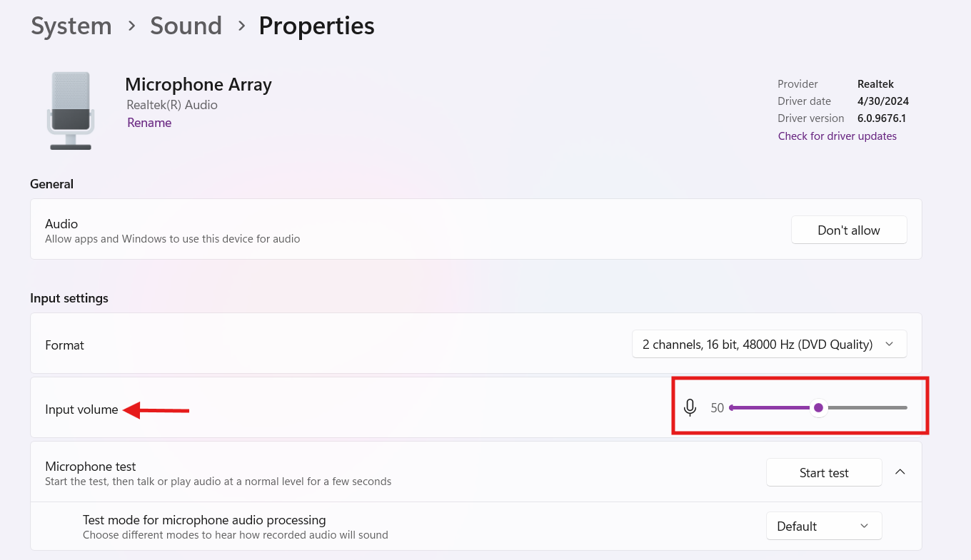This screenshot has width=971, height=560.
Task: Click the chevron between Sound and Properties
Action: [x=241, y=26]
